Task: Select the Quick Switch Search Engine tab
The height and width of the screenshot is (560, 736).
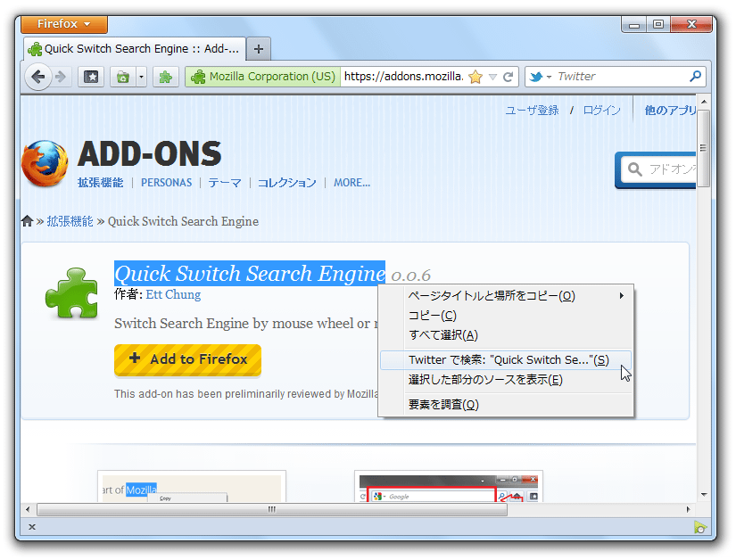Action: 134,49
